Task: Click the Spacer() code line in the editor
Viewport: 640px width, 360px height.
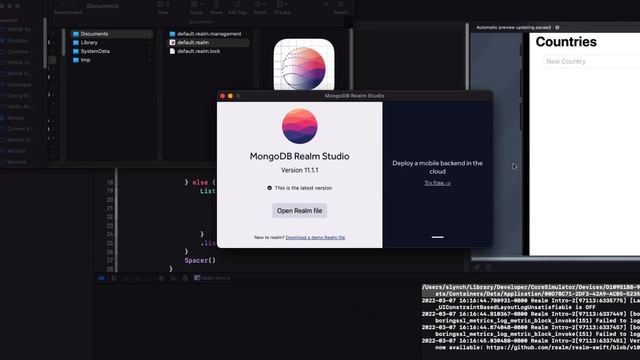Action: click(x=200, y=260)
